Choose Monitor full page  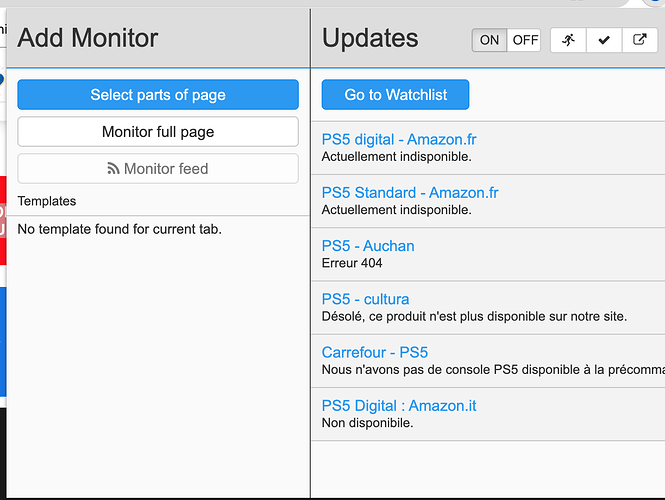158,132
